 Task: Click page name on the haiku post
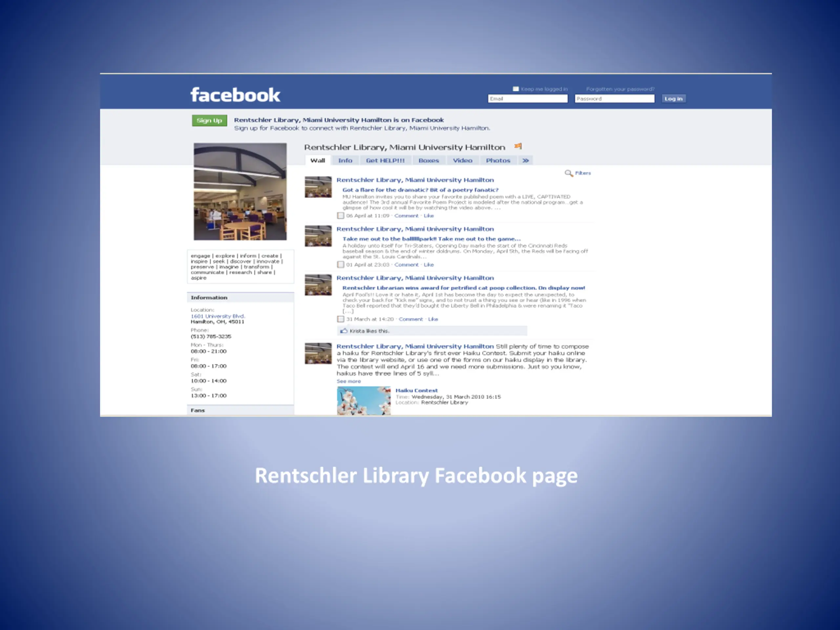415,346
